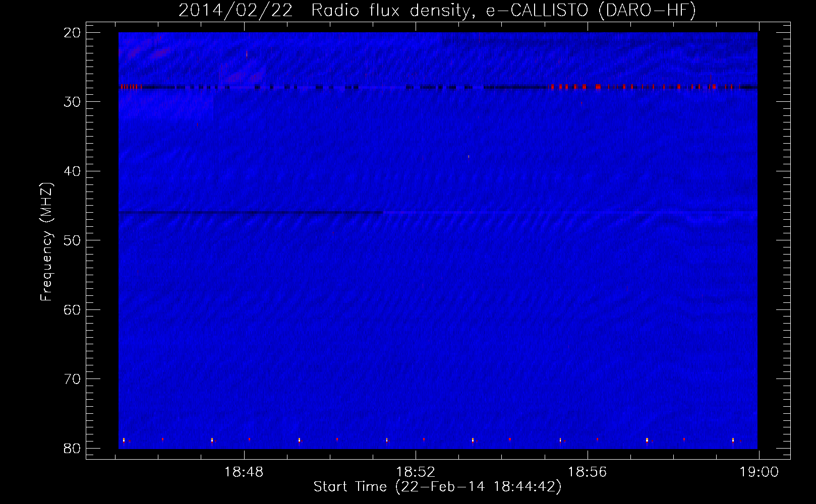The image size is (816, 504).
Task: Click the 40 MHz frequency tick label
Action: pyautogui.click(x=72, y=171)
